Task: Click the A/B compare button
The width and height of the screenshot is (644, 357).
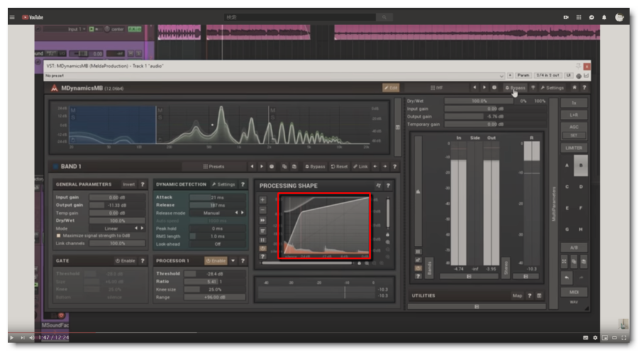Action: coord(574,248)
